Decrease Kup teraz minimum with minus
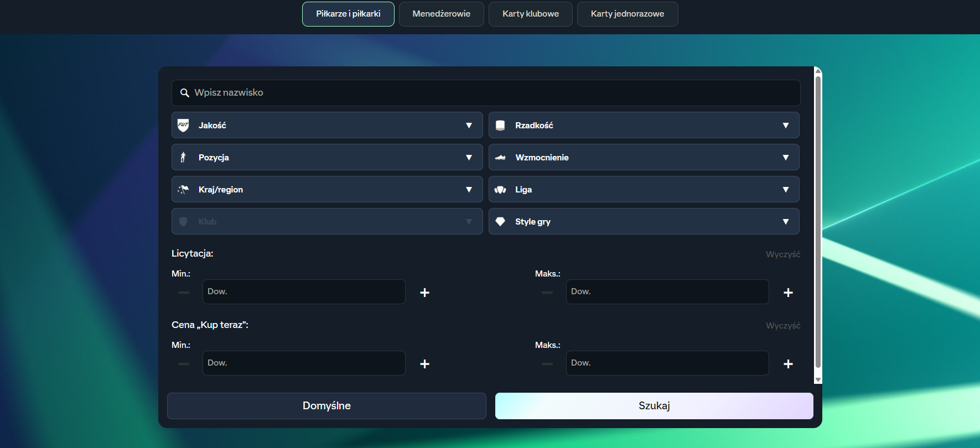 coord(184,364)
